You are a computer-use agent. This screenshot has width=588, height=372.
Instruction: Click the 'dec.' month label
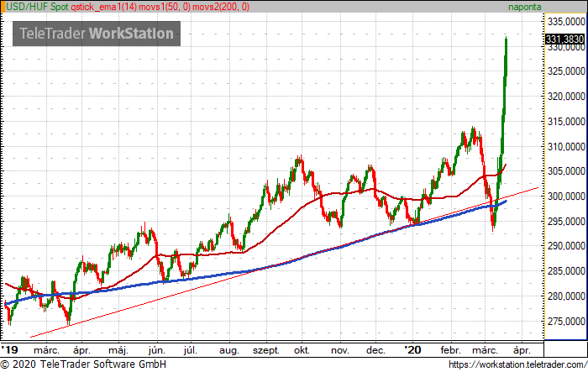coord(375,350)
